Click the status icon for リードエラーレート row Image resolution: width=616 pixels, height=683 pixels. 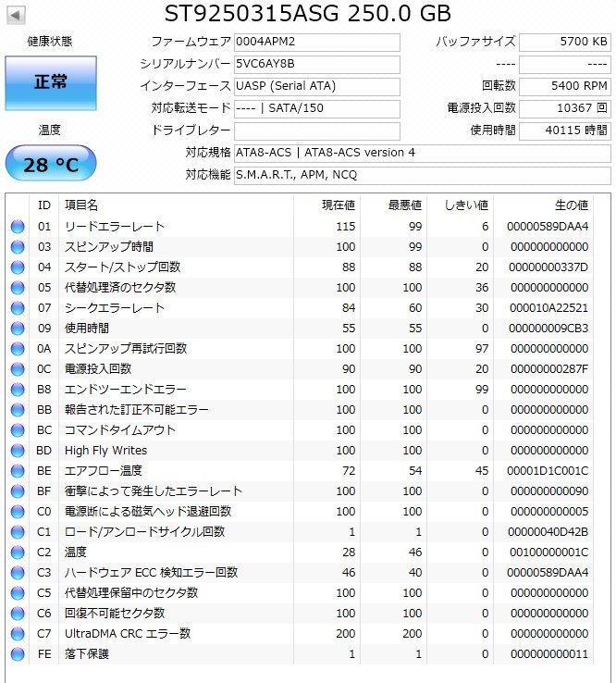pos(18,227)
